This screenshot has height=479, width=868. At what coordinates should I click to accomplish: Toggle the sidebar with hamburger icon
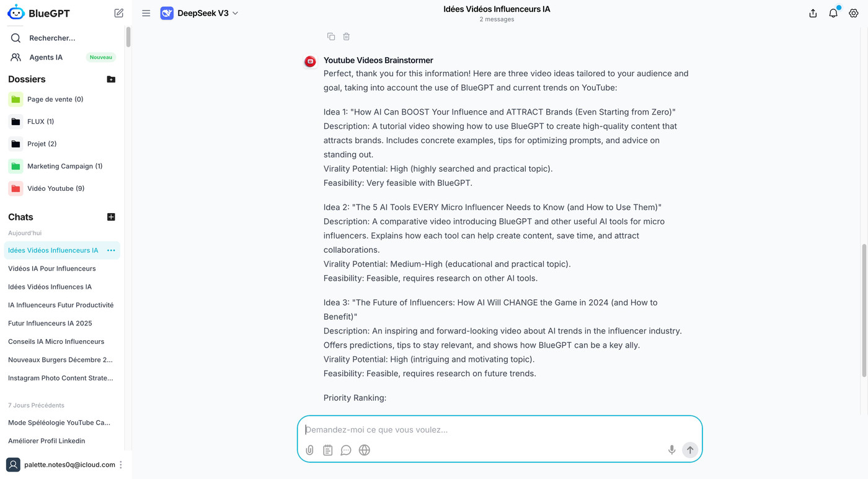coord(146,13)
